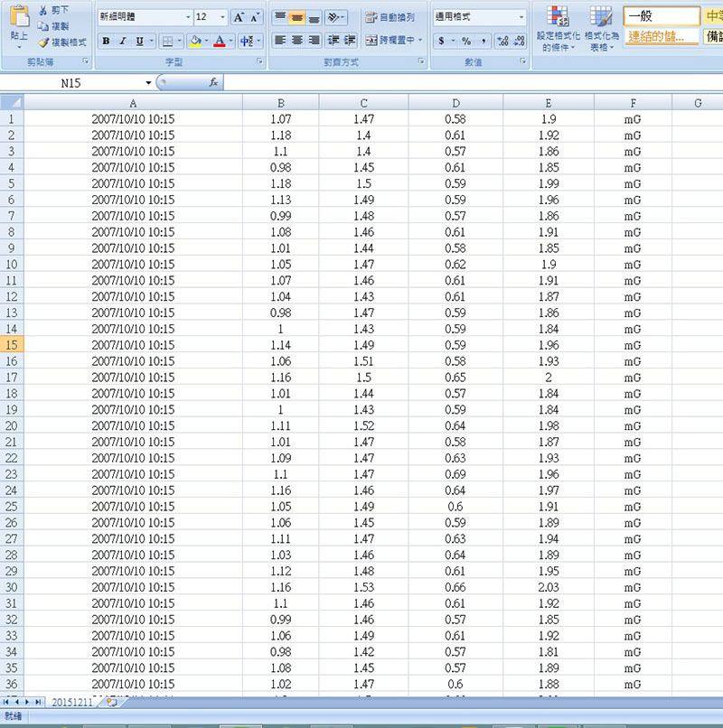The height and width of the screenshot is (728, 723).
Task: Toggle Bold formatting
Action: [106, 41]
